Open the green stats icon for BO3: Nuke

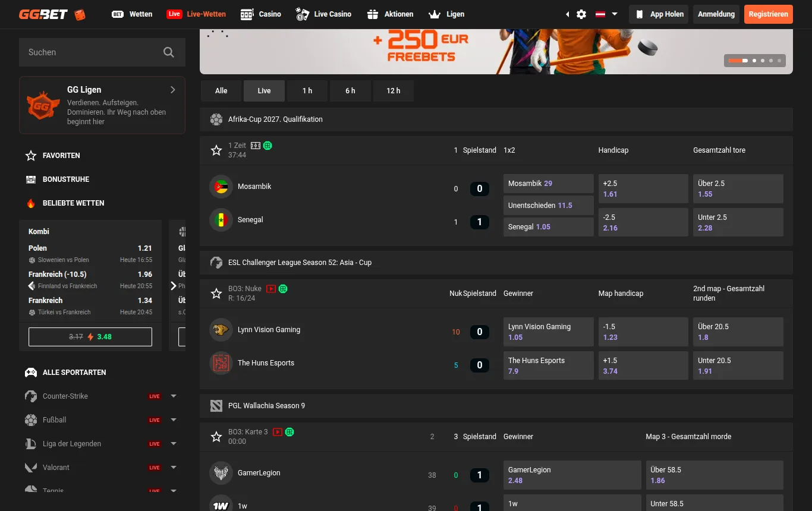click(x=283, y=289)
